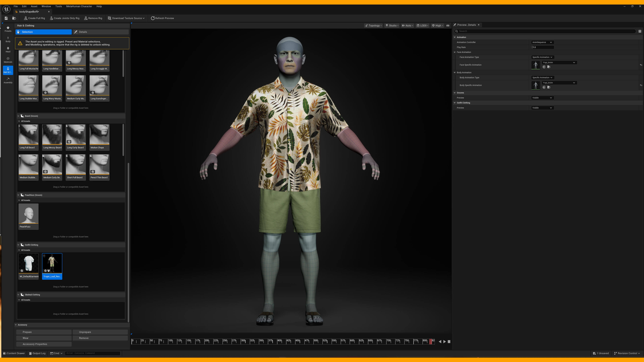644x362 pixels.
Task: Click the viewport keyboard shortcuts icon
Action: point(448,25)
